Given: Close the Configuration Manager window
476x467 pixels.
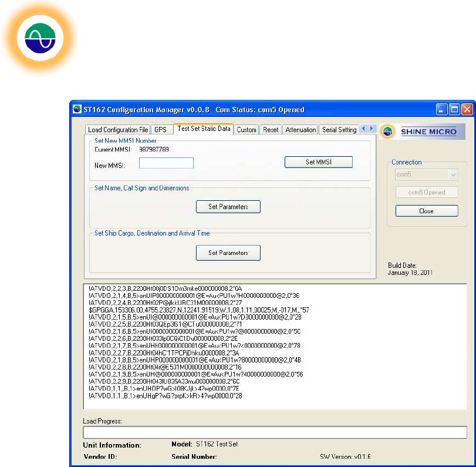Looking at the screenshot, I should [x=467, y=109].
